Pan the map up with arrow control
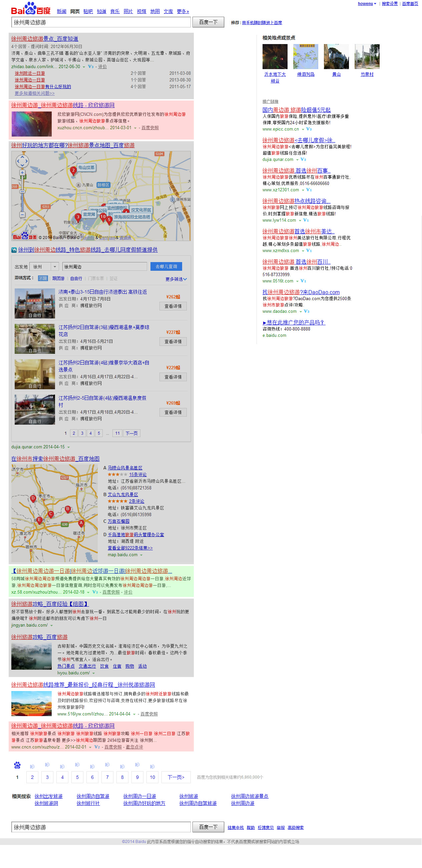This screenshot has width=422, height=868. tap(22, 156)
